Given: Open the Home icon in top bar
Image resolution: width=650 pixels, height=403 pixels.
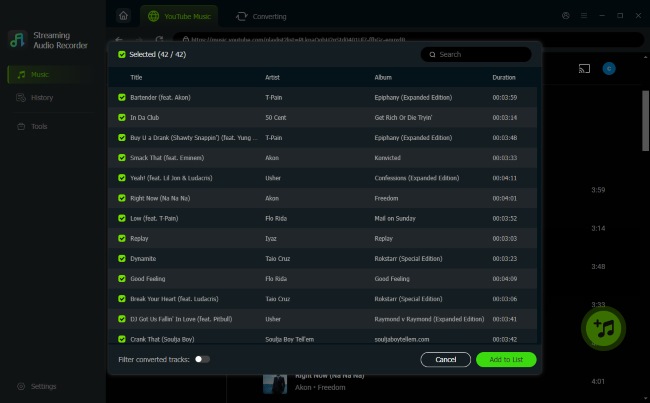Looking at the screenshot, I should (x=124, y=16).
